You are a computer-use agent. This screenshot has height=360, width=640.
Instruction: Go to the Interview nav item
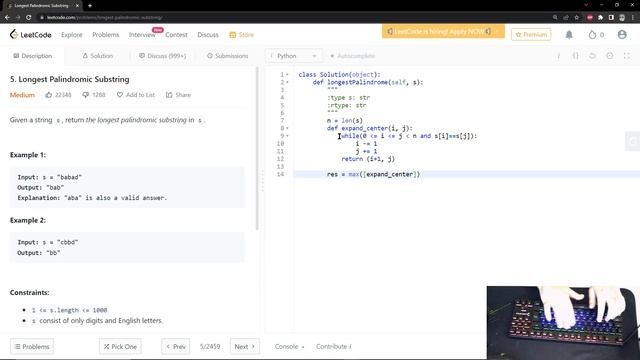pos(142,35)
